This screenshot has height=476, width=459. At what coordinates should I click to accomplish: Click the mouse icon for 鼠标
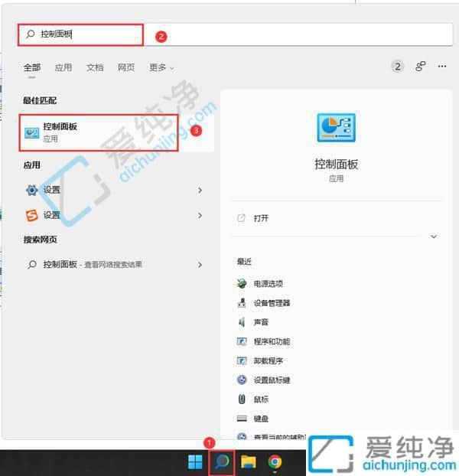[x=242, y=399]
